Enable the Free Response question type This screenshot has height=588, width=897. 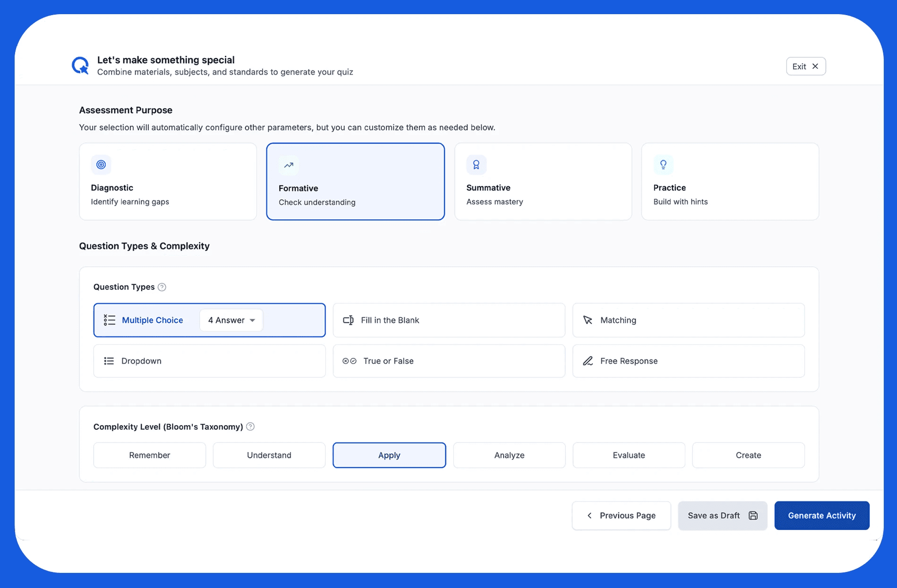click(x=689, y=361)
